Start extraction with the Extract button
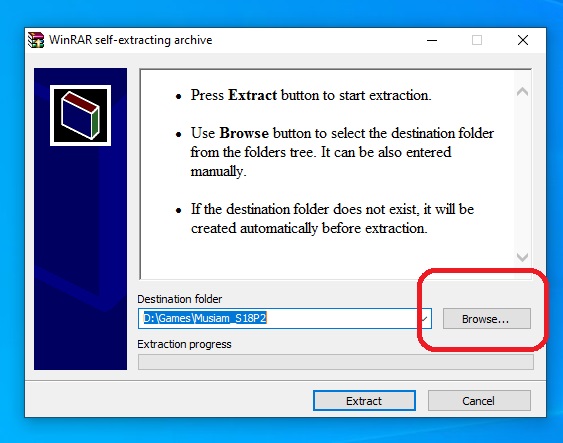 pyautogui.click(x=364, y=400)
